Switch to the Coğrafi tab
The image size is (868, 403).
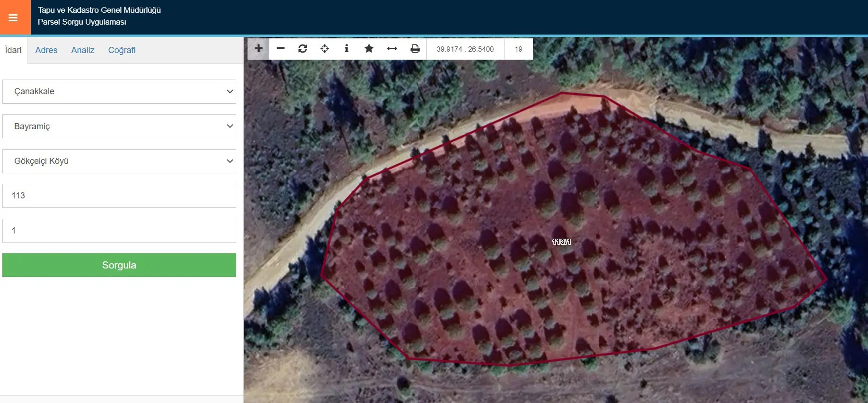(122, 50)
